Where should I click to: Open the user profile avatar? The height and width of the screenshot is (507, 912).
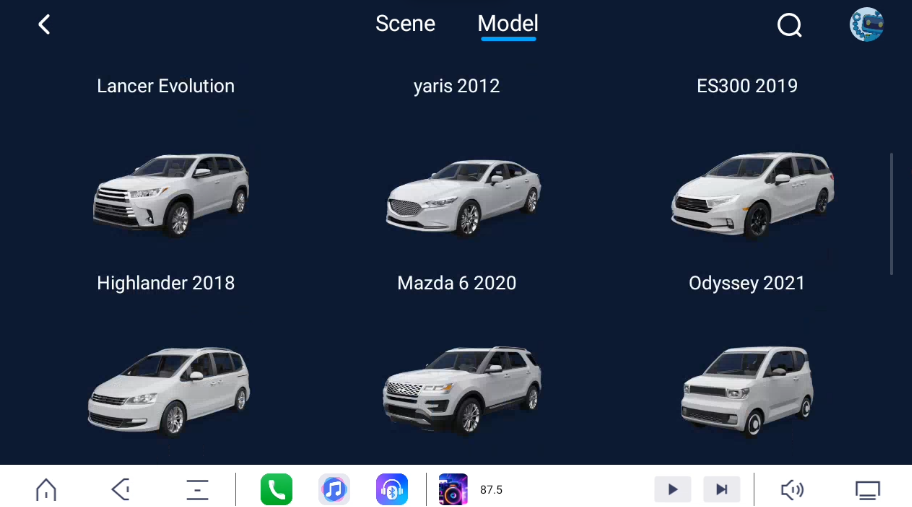[866, 24]
